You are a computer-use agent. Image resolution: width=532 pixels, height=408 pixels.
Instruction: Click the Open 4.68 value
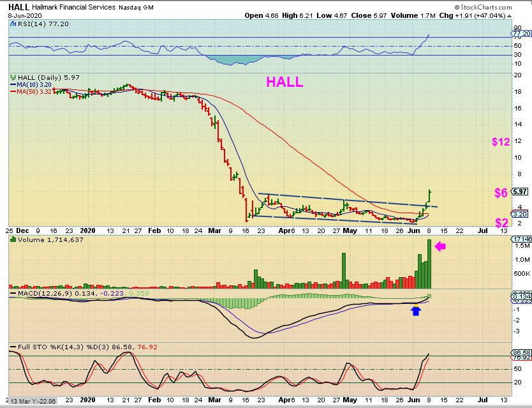pyautogui.click(x=262, y=15)
